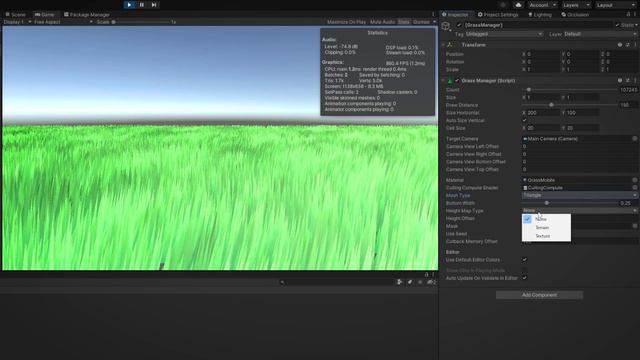Open the Display 1 dropdown

(17, 22)
